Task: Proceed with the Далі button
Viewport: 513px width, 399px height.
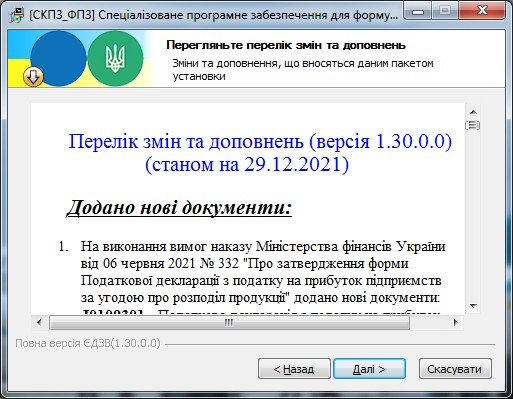Action: 369,369
